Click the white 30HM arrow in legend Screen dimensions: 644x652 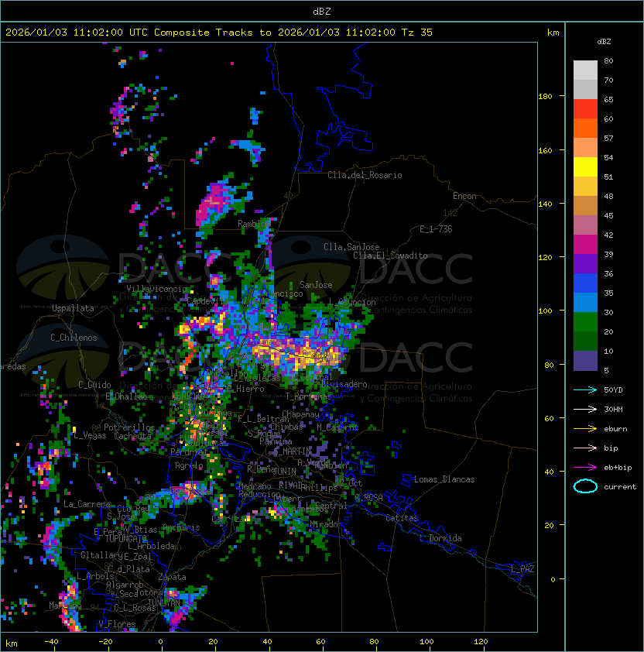585,409
